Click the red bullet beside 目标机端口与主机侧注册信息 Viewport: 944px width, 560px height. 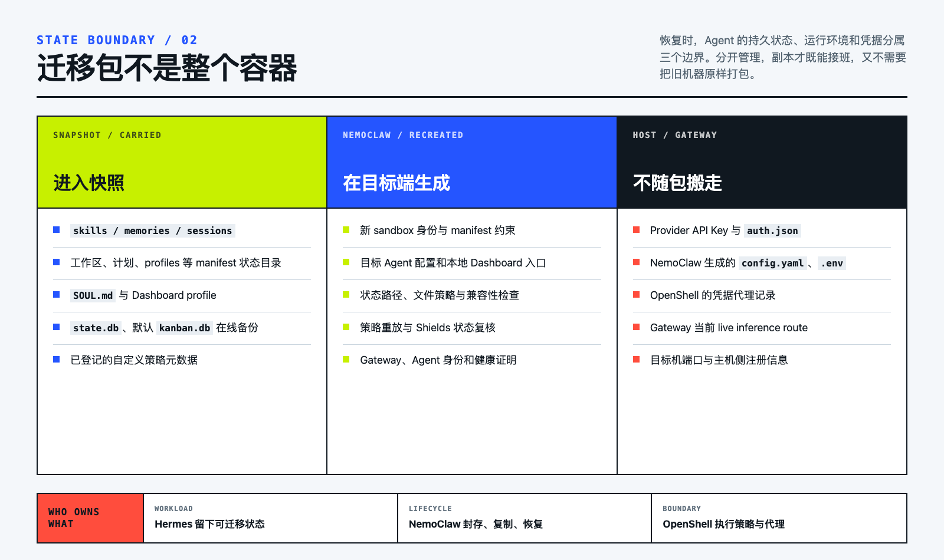(636, 360)
